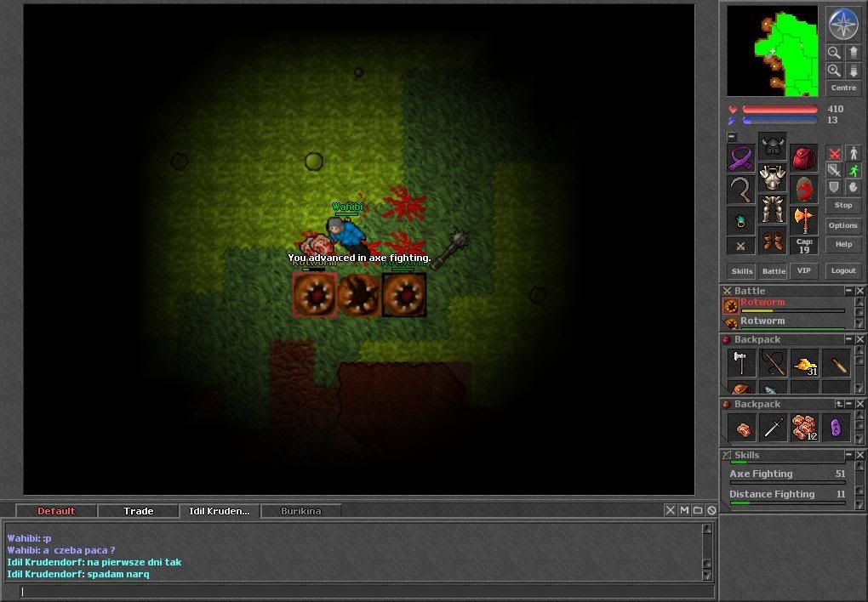Image resolution: width=868 pixels, height=602 pixels.
Task: Open the Burikina chat tab
Action: pos(300,511)
